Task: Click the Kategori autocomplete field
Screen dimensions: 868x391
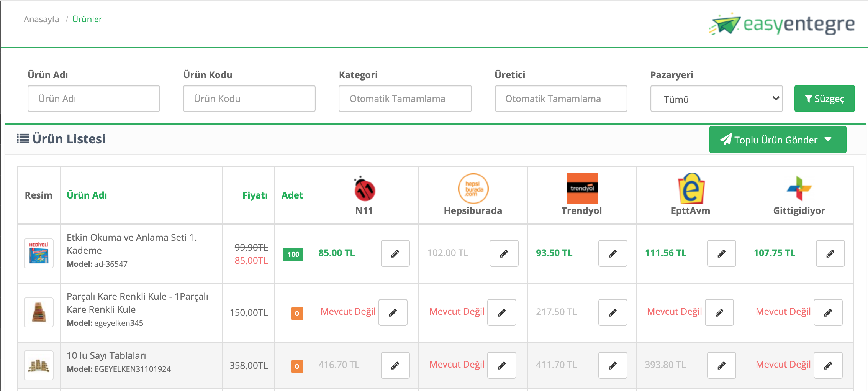Action: coord(405,99)
